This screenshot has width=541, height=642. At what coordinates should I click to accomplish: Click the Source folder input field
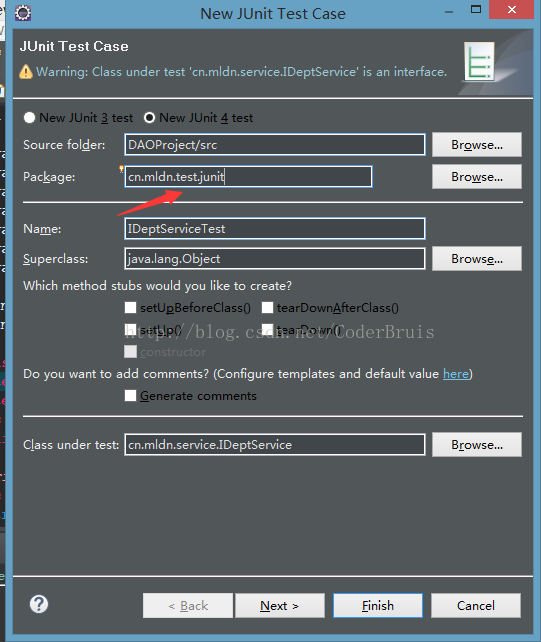[275, 145]
